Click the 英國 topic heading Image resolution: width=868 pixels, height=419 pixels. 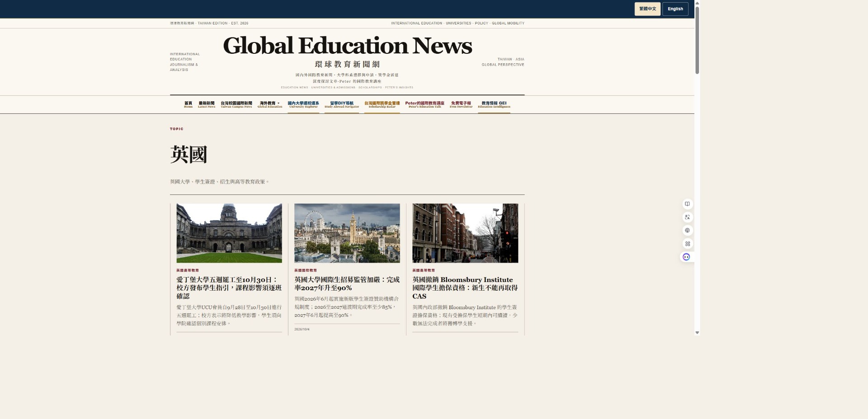189,155
